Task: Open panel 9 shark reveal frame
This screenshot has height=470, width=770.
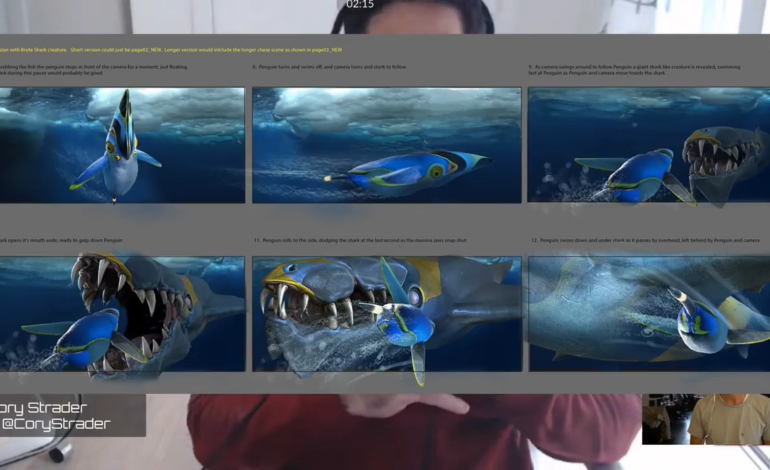Action: pos(648,145)
